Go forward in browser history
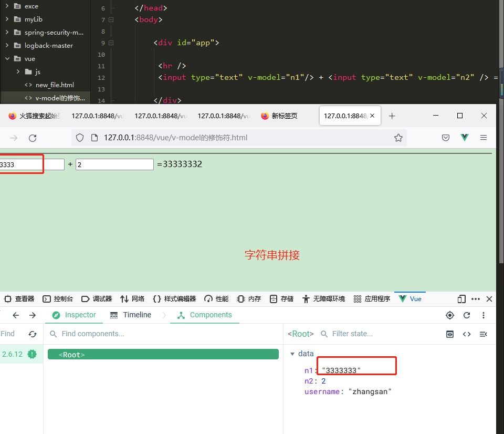Viewport: 504px width, 434px height. pos(14,138)
